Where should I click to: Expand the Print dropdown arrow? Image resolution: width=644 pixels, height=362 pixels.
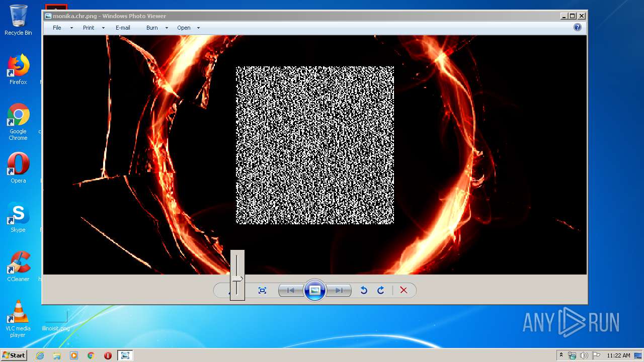coord(103,28)
